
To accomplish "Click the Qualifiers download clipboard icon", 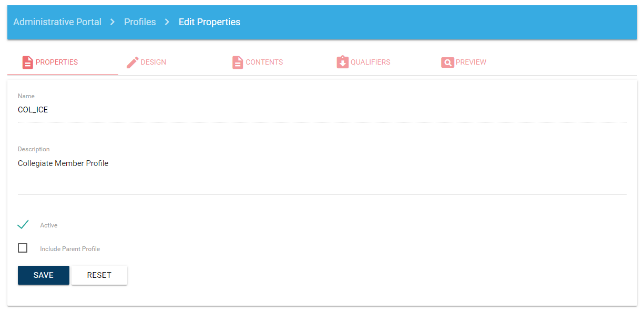I will click(343, 63).
